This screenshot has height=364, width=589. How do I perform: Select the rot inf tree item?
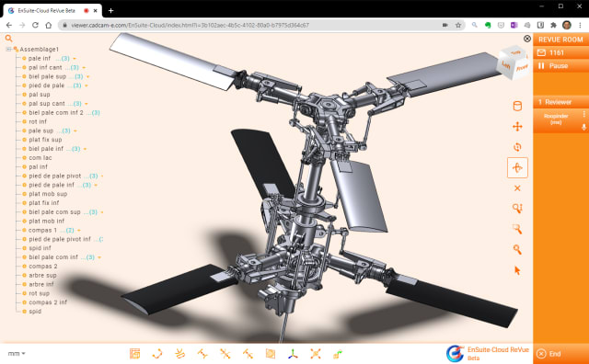[38, 121]
